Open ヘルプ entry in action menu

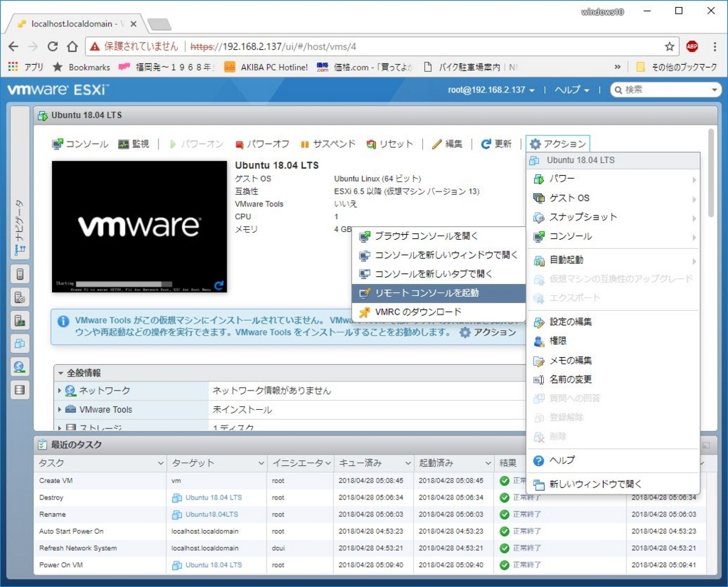click(613, 460)
